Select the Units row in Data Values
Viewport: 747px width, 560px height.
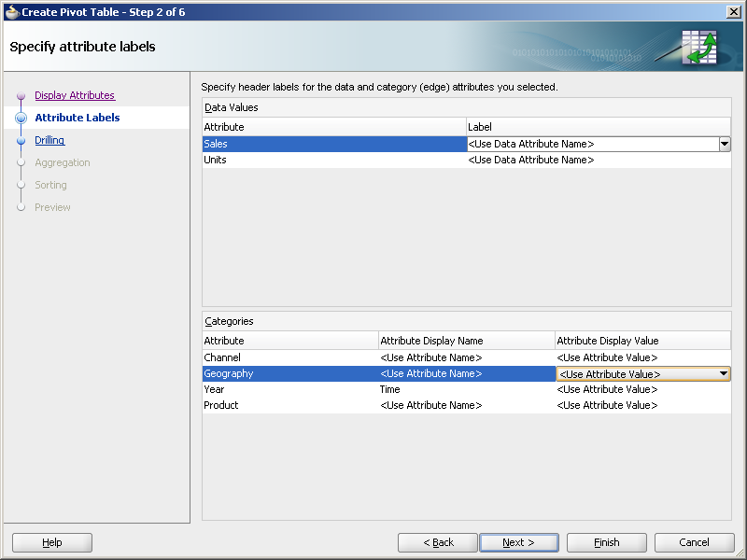280,160
